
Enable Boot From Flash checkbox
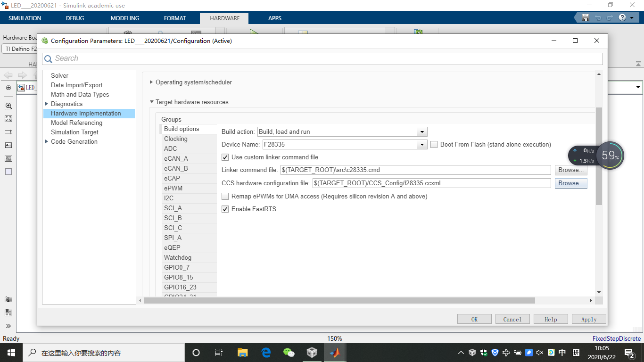point(434,144)
